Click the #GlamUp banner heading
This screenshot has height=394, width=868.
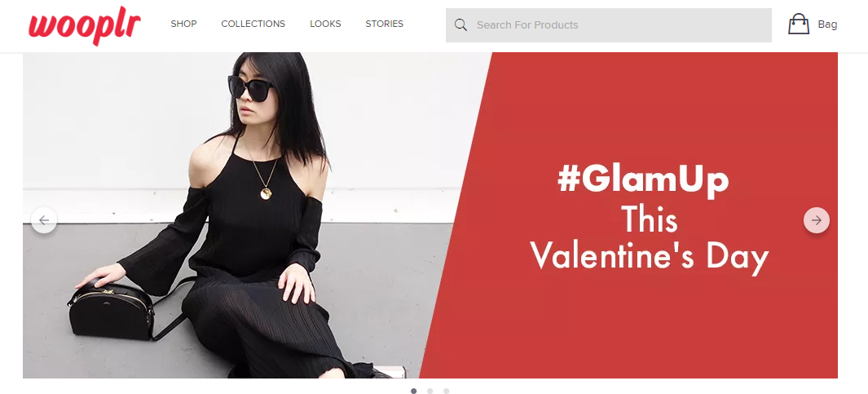pos(643,180)
